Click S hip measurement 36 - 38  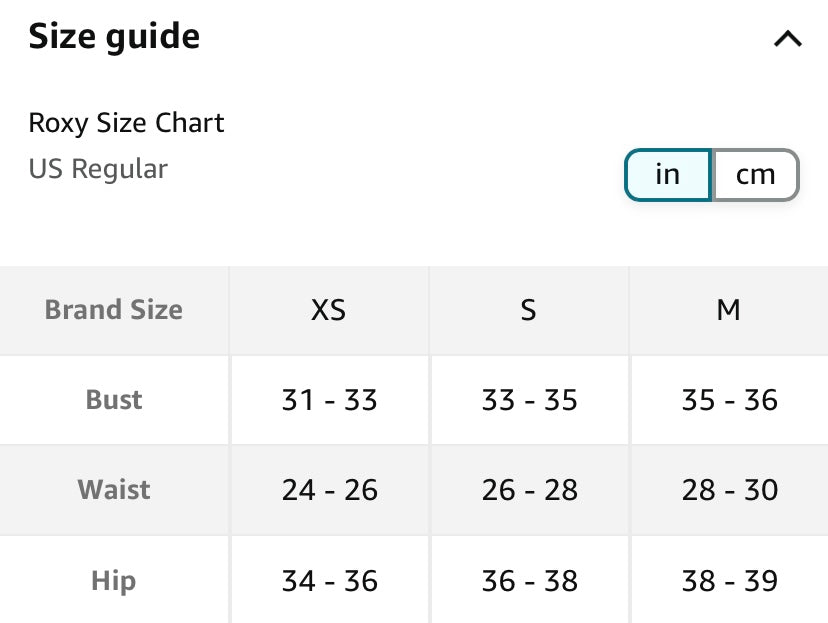coord(529,580)
